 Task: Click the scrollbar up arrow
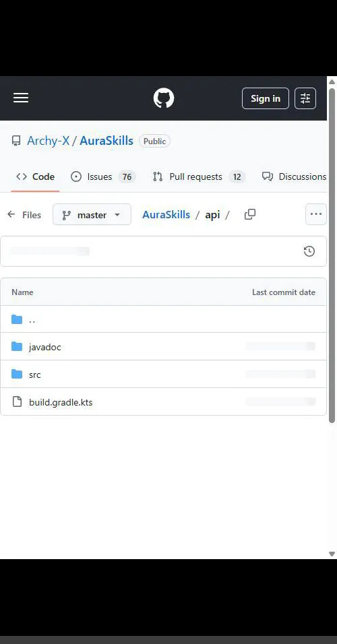(332, 82)
